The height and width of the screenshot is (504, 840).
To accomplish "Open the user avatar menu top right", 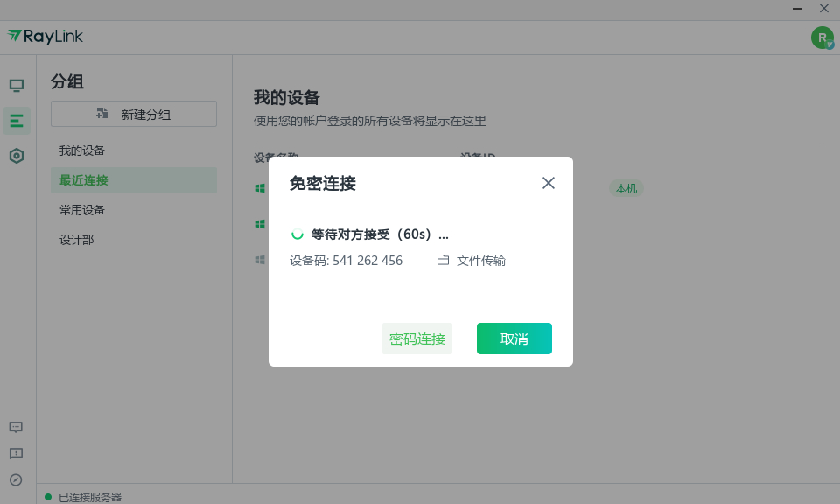I will pyautogui.click(x=821, y=38).
